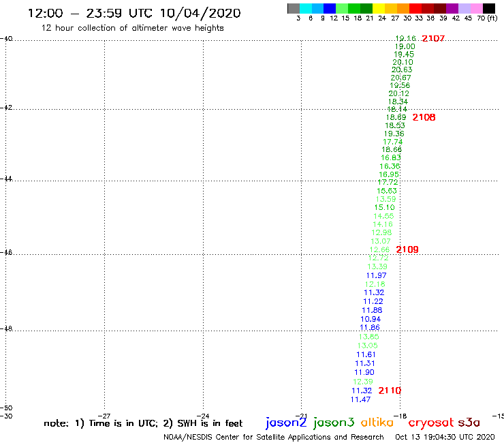The image size is (504, 443).
Task: Click the wave height value 20.63
Action: [402, 70]
